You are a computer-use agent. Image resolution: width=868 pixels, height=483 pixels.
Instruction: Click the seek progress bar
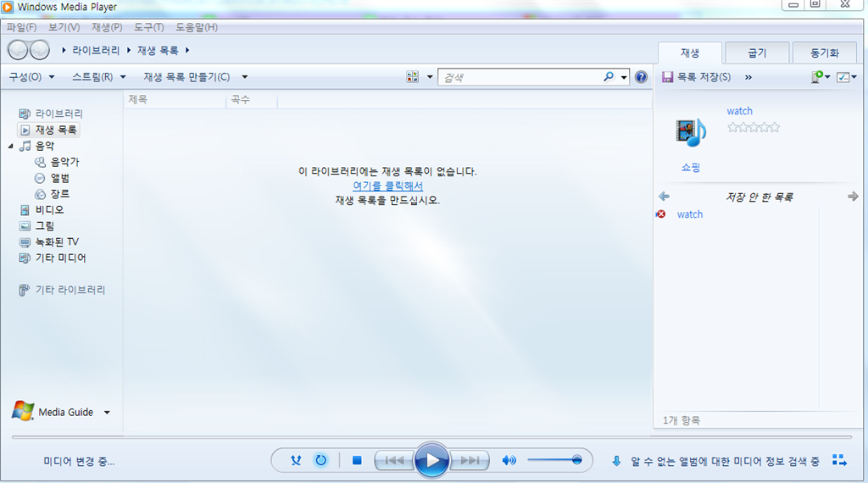[x=433, y=437]
